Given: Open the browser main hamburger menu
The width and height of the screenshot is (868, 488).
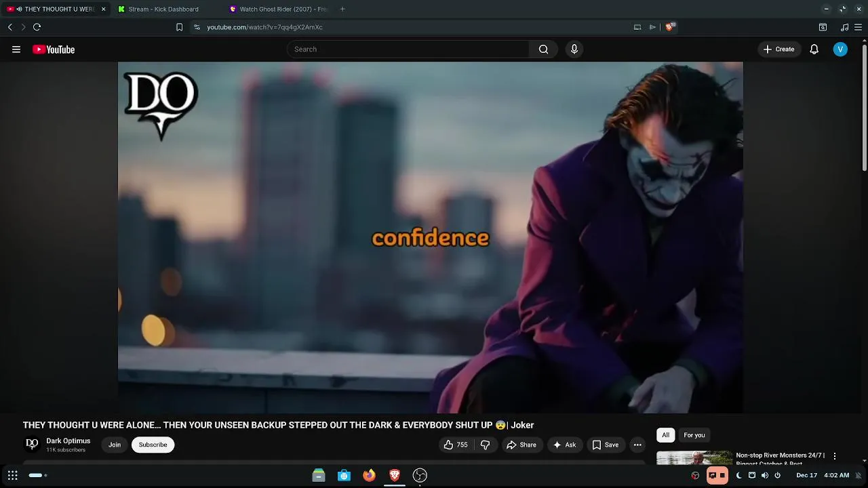Looking at the screenshot, I should 859,27.
